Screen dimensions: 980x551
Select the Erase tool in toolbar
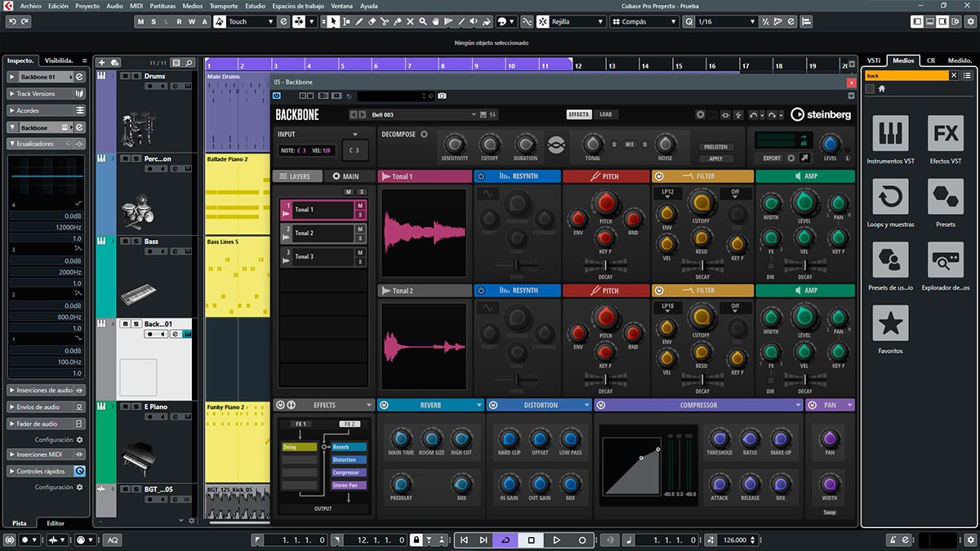tap(372, 22)
